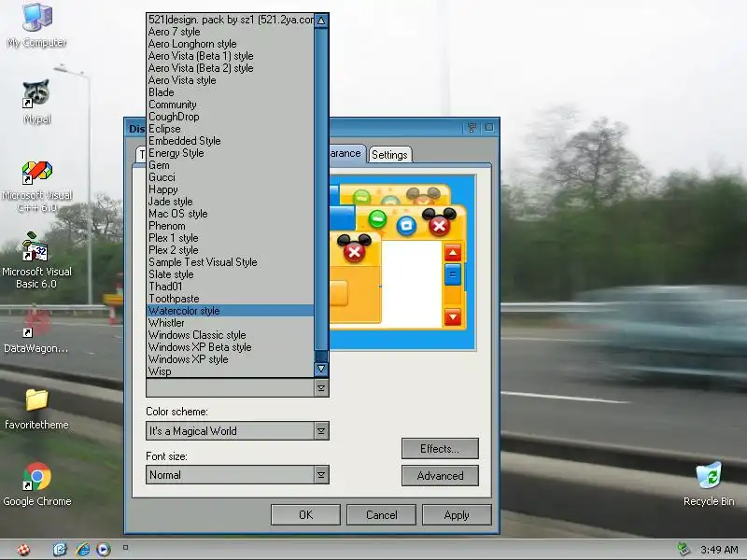Open the Recycle Bin icon
The height and width of the screenshot is (560, 747).
[709, 483]
